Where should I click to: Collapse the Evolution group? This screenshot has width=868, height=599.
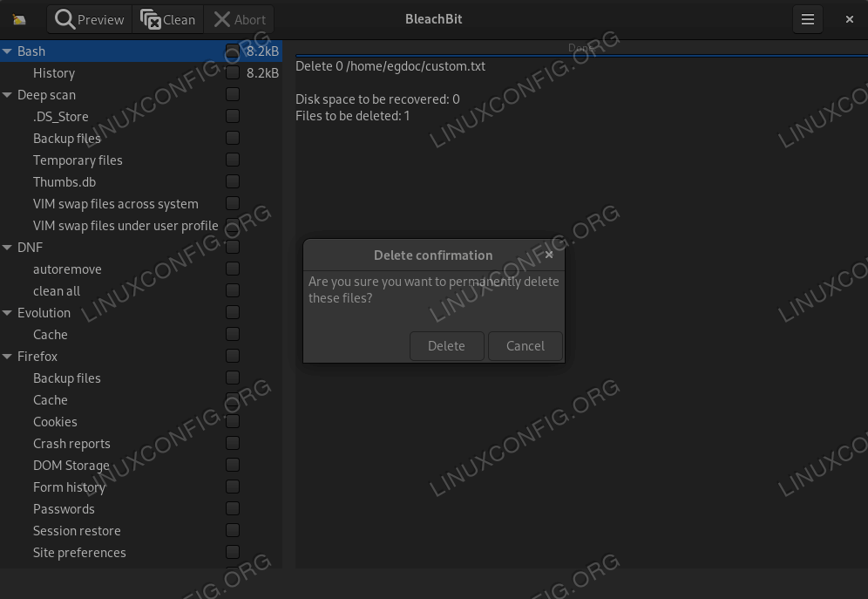tap(7, 313)
